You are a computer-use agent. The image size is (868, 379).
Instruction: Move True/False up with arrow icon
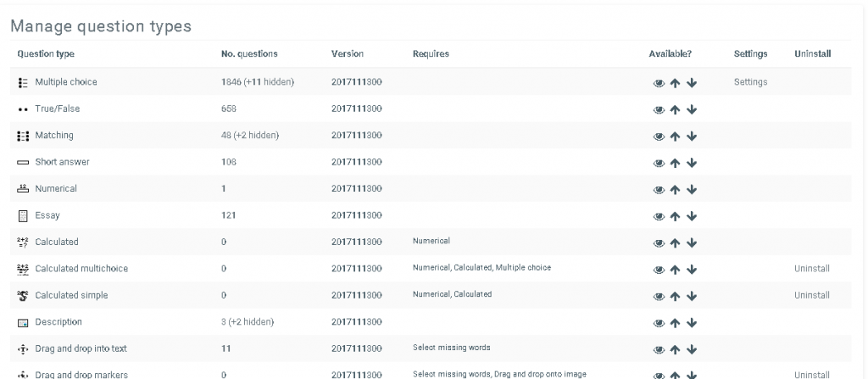(675, 109)
